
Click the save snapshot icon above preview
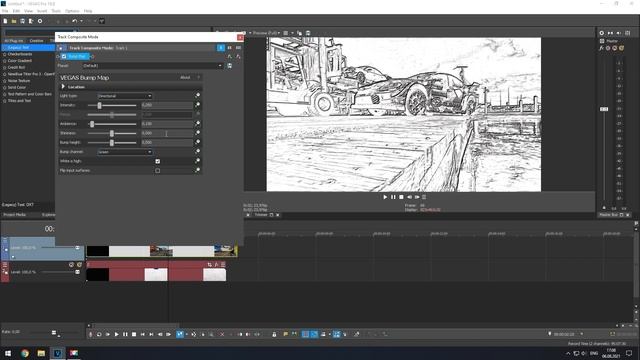tap(308, 33)
